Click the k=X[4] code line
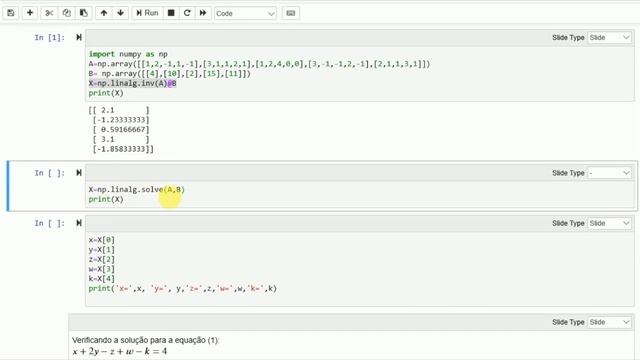Screen dimensions: 640x360 coord(102,279)
